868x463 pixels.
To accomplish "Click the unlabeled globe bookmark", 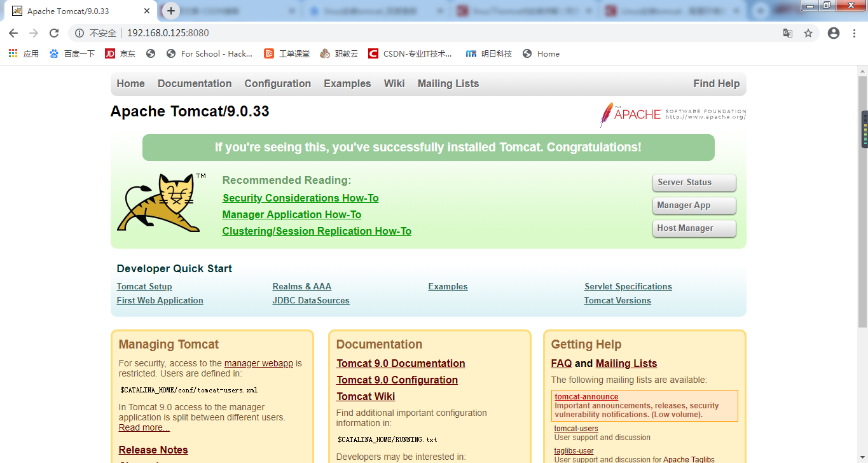I will (x=151, y=53).
